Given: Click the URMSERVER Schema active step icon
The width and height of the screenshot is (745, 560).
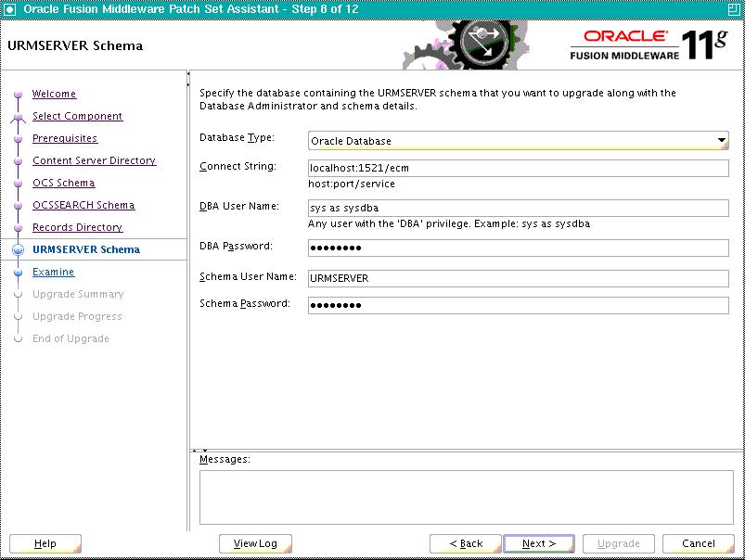Looking at the screenshot, I should [x=18, y=249].
